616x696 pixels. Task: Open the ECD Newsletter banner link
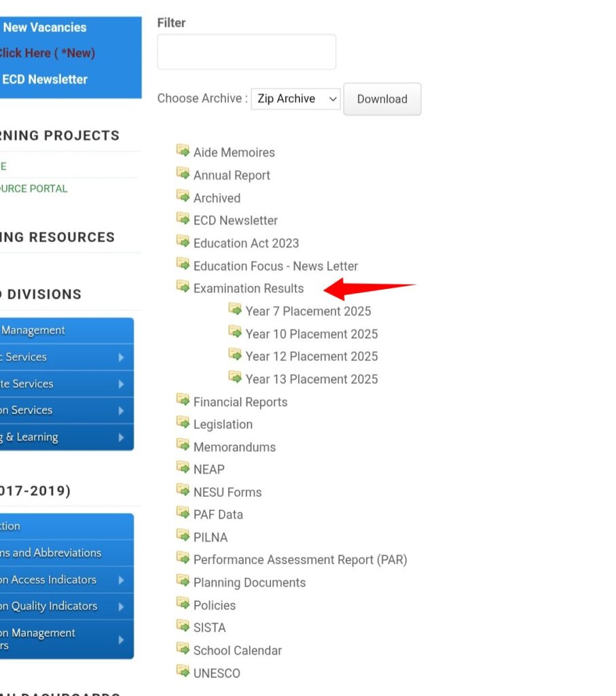(45, 80)
